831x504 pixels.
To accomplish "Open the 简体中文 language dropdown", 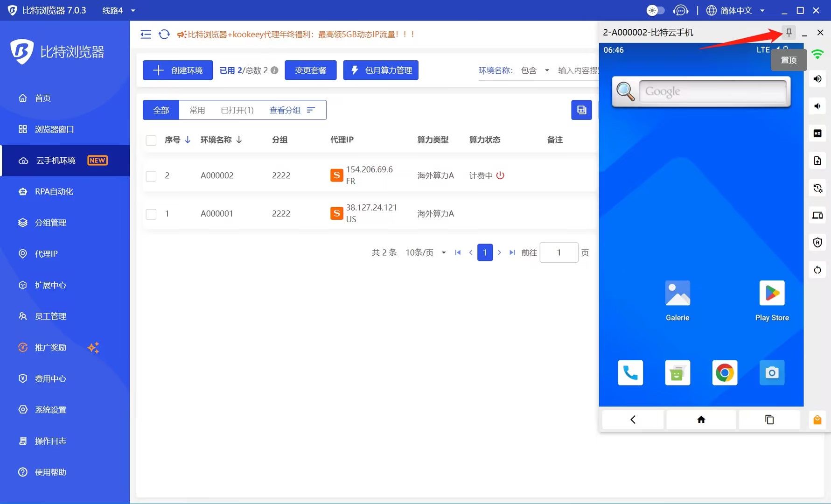I will (x=736, y=10).
